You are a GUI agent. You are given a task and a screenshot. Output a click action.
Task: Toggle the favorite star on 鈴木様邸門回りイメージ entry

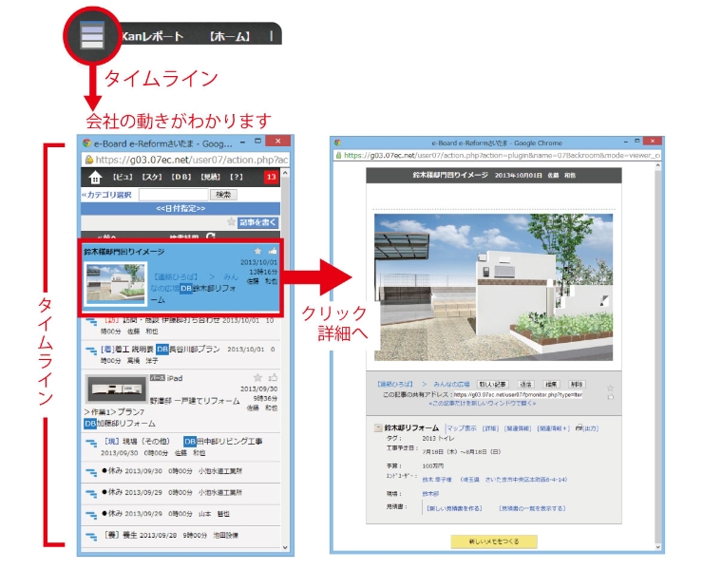tap(257, 251)
